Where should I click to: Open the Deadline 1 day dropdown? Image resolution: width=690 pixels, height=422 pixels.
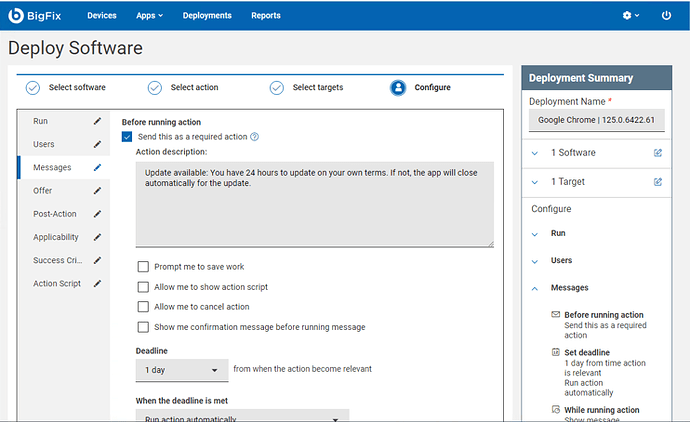[182, 370]
